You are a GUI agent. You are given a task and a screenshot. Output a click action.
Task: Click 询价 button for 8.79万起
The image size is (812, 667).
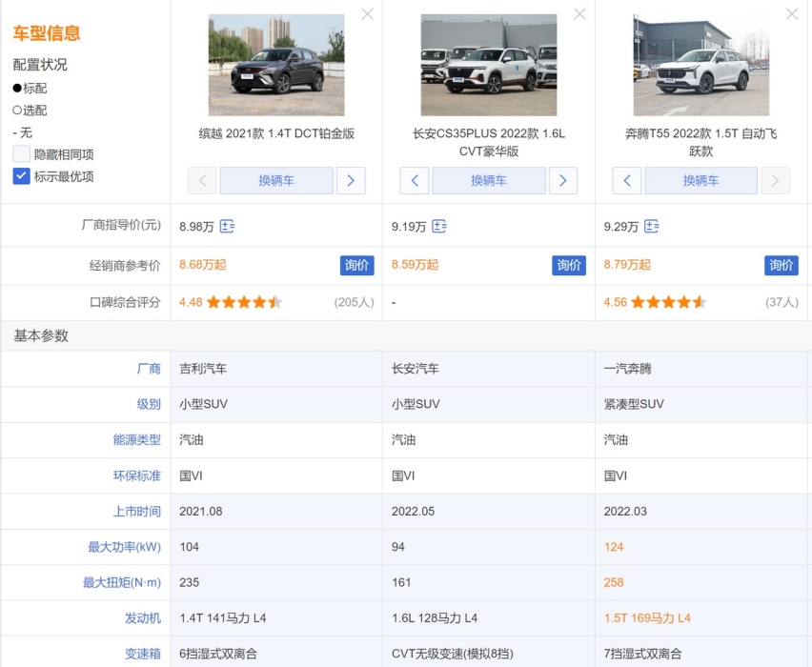click(782, 265)
